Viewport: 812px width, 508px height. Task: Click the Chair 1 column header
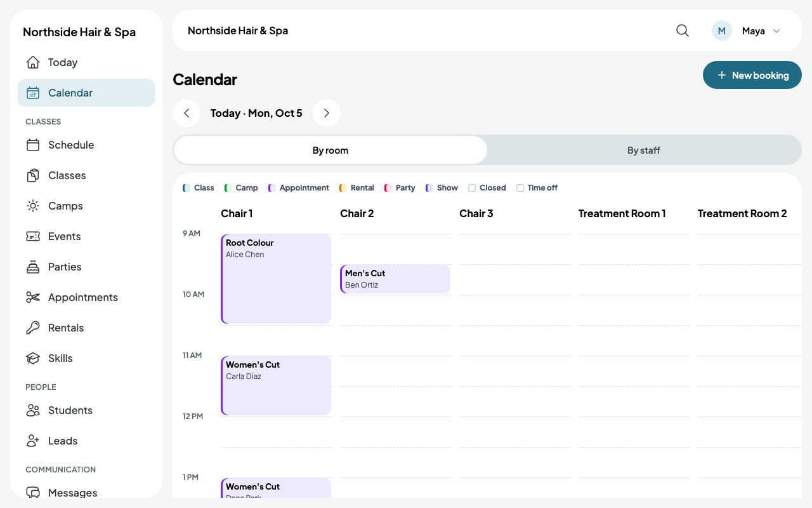pos(237,213)
